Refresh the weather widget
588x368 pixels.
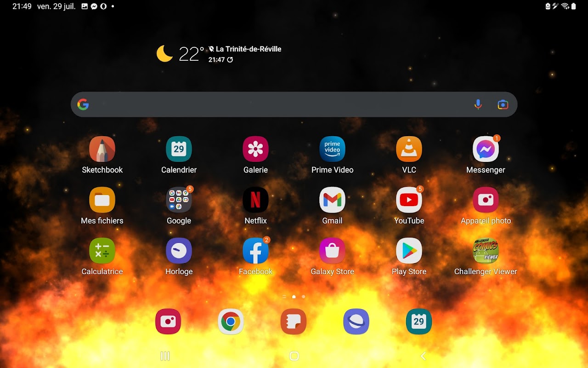tap(230, 60)
